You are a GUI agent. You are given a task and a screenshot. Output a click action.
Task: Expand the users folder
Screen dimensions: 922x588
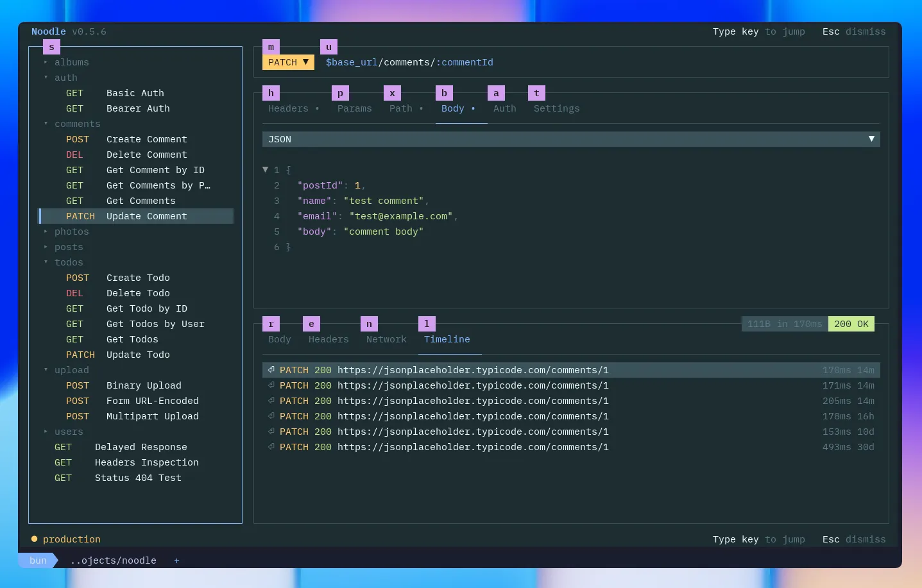[63, 432]
